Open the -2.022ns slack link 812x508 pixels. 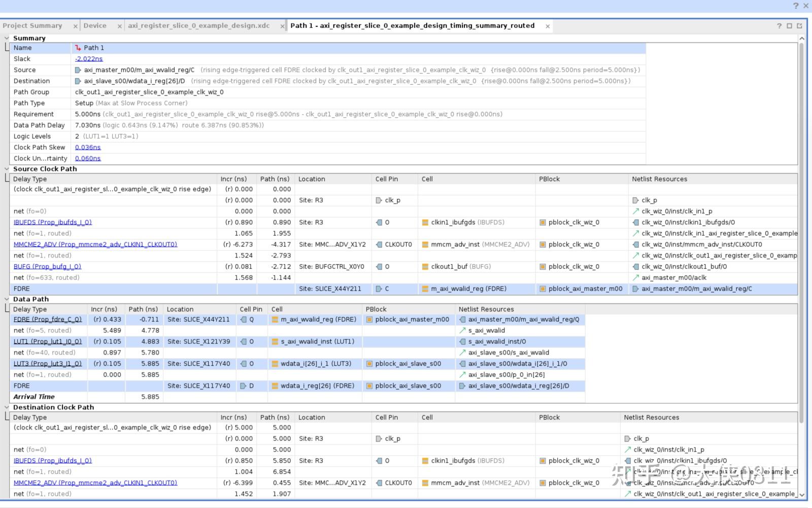89,59
